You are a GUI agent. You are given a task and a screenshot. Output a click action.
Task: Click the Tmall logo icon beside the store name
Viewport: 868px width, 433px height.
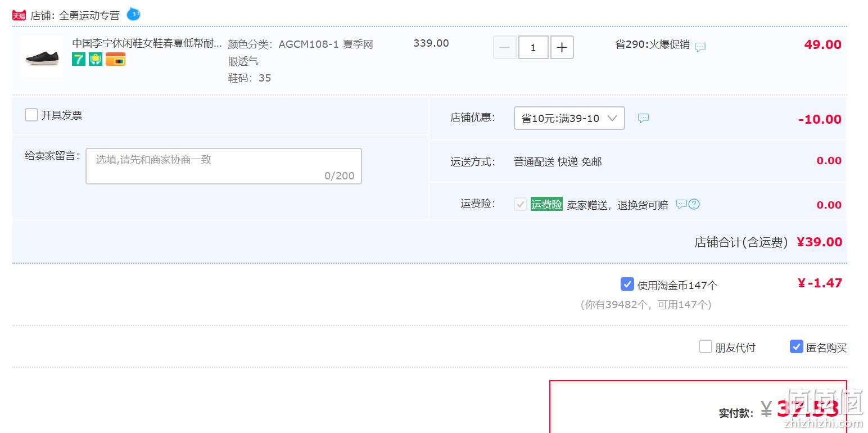coord(19,16)
